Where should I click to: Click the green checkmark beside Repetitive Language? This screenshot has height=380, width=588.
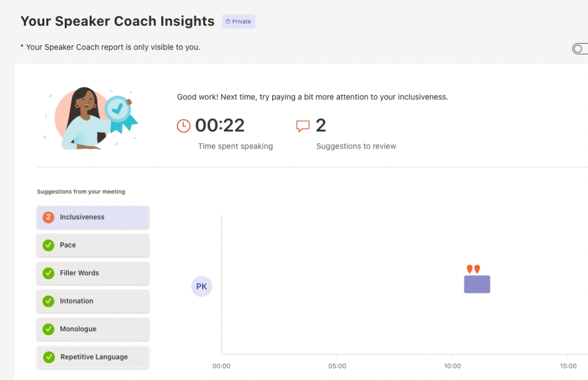[49, 357]
